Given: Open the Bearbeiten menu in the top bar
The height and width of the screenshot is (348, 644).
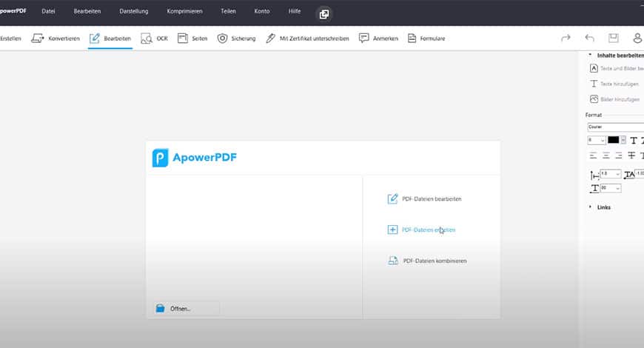Looking at the screenshot, I should (87, 11).
